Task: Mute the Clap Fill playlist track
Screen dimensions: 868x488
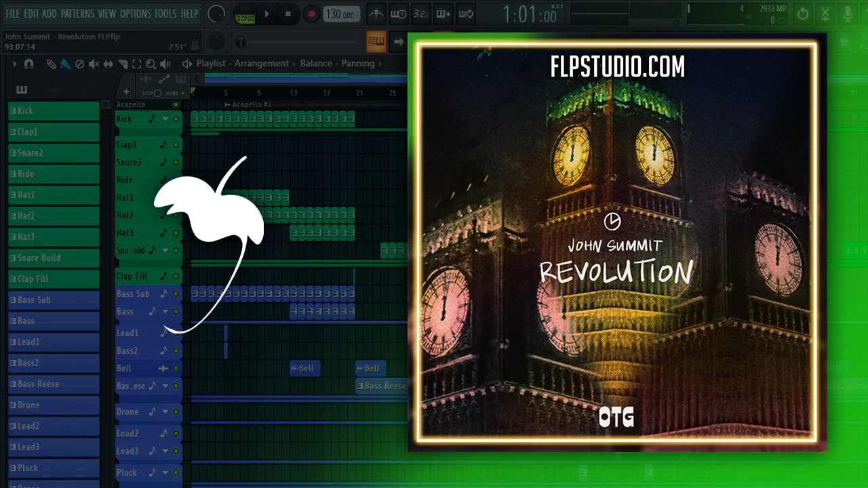Action: [176, 277]
